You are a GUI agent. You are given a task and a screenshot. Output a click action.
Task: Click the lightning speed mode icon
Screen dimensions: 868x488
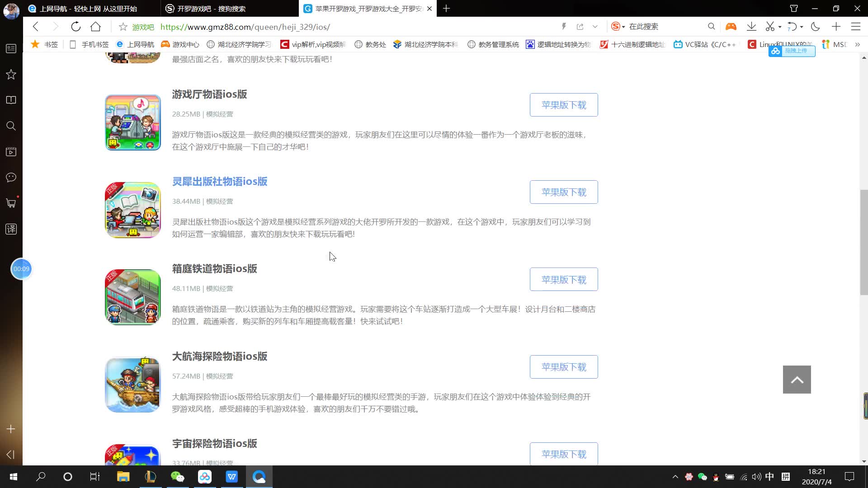[564, 27]
